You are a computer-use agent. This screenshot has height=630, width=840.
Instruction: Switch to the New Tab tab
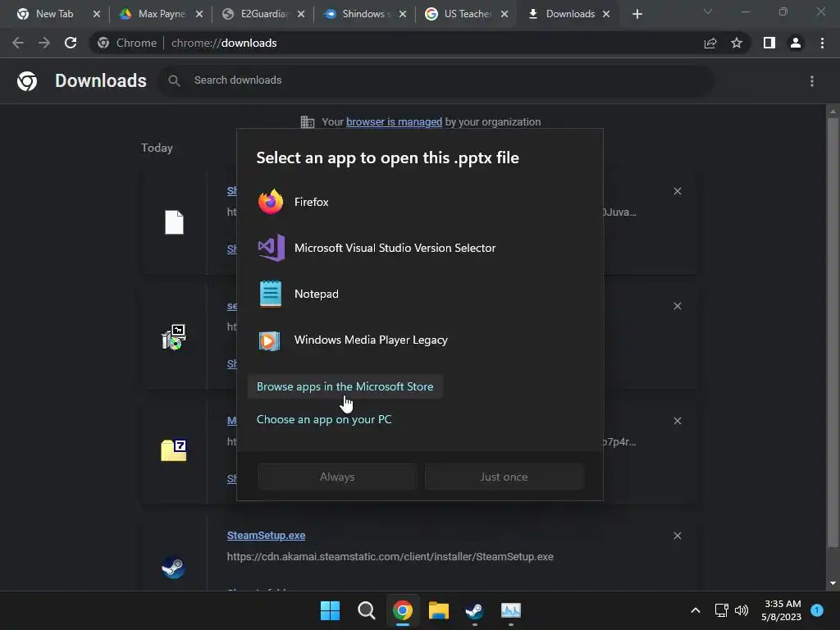(53, 14)
